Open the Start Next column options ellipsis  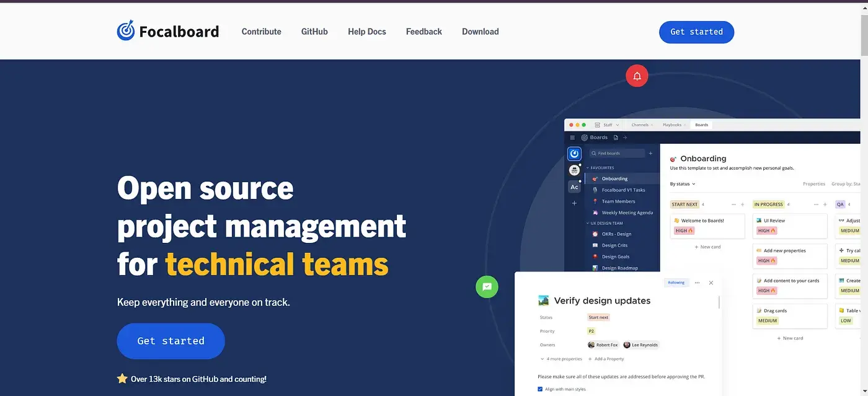734,205
